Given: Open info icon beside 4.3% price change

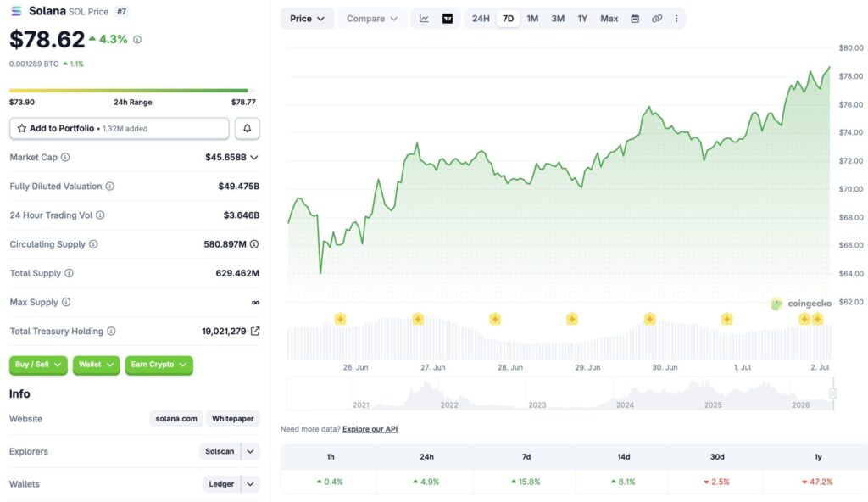Looking at the screenshot, I should [x=137, y=39].
